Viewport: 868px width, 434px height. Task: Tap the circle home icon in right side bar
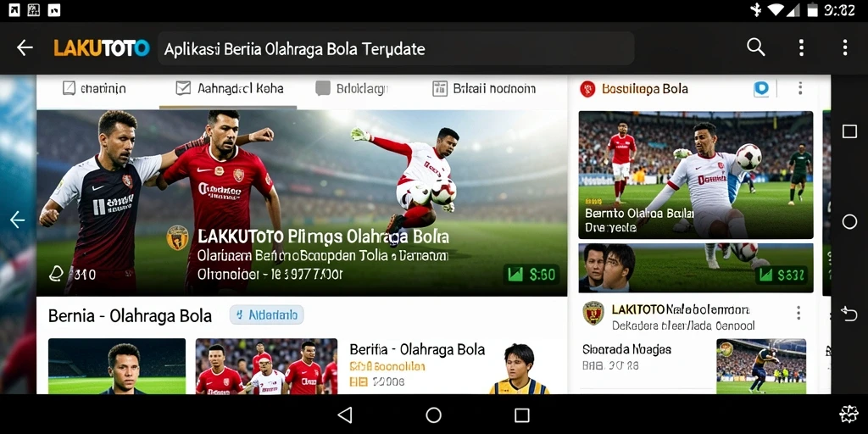(x=849, y=222)
